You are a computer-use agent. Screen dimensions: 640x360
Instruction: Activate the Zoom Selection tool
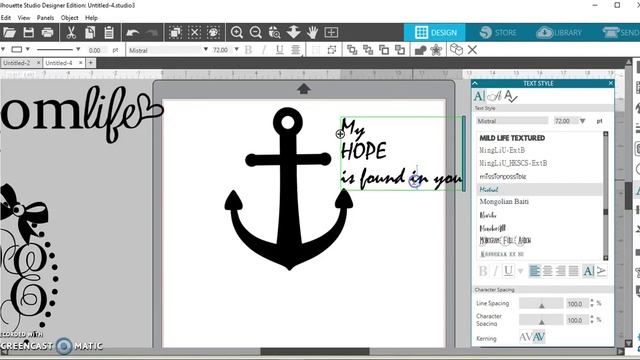pos(275,32)
